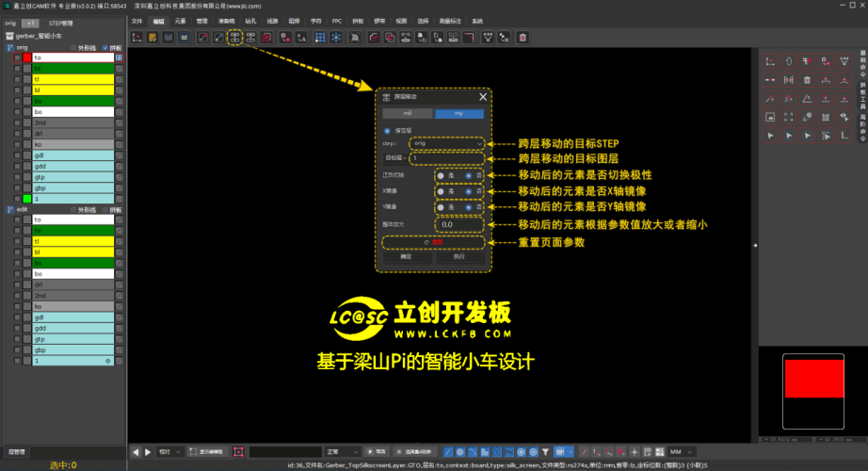Toggle the 拼板 checkbox in orig header
This screenshot has height=471, width=868.
(105, 48)
